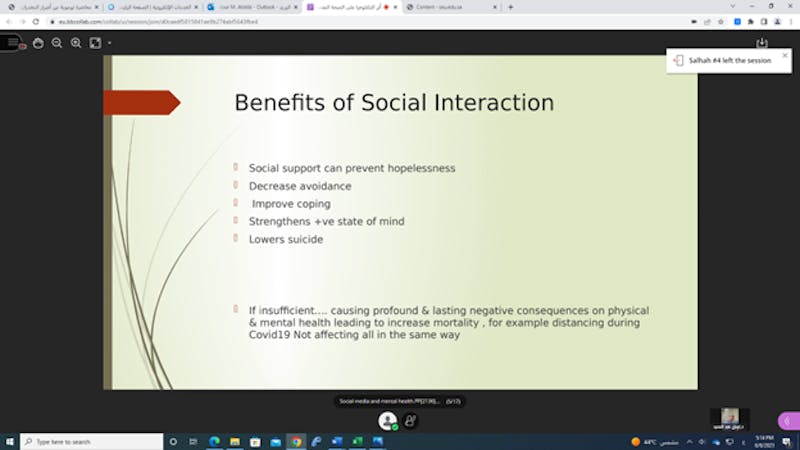Click the shared file name slide label

click(x=392, y=401)
